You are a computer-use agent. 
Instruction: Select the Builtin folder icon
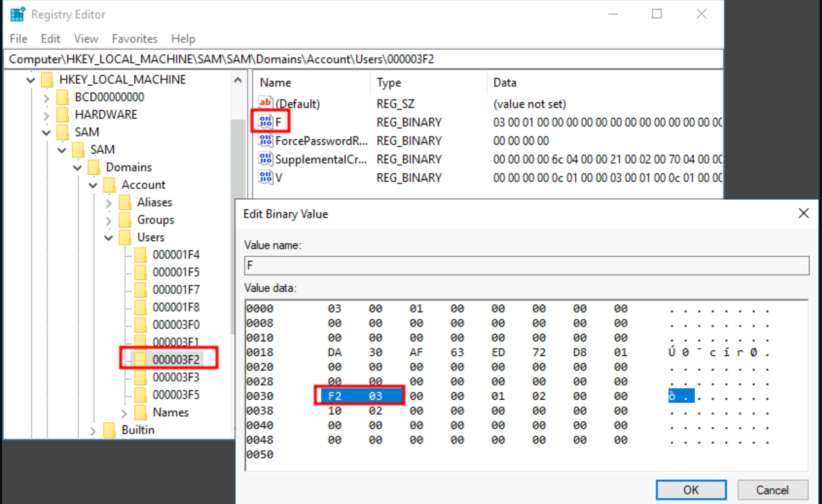click(109, 430)
